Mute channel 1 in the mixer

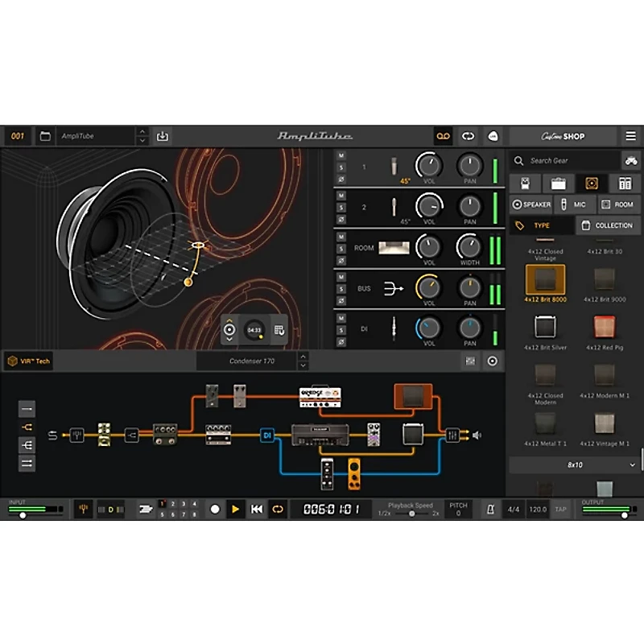341,154
